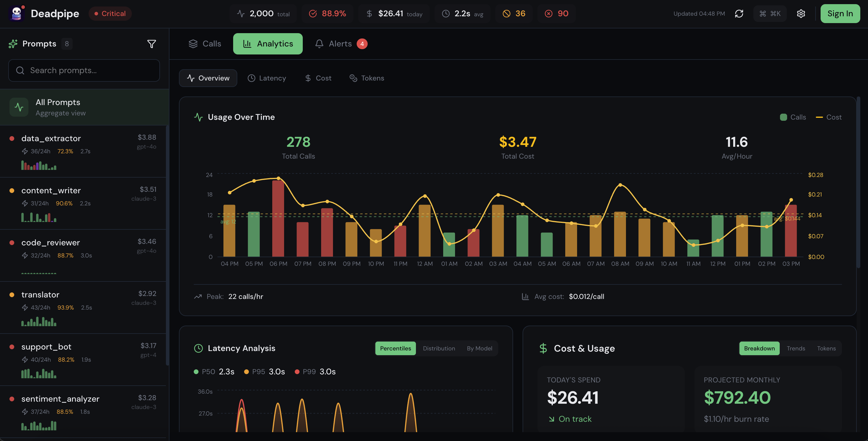
Task: Click the prompts filter funnel icon
Action: click(151, 44)
